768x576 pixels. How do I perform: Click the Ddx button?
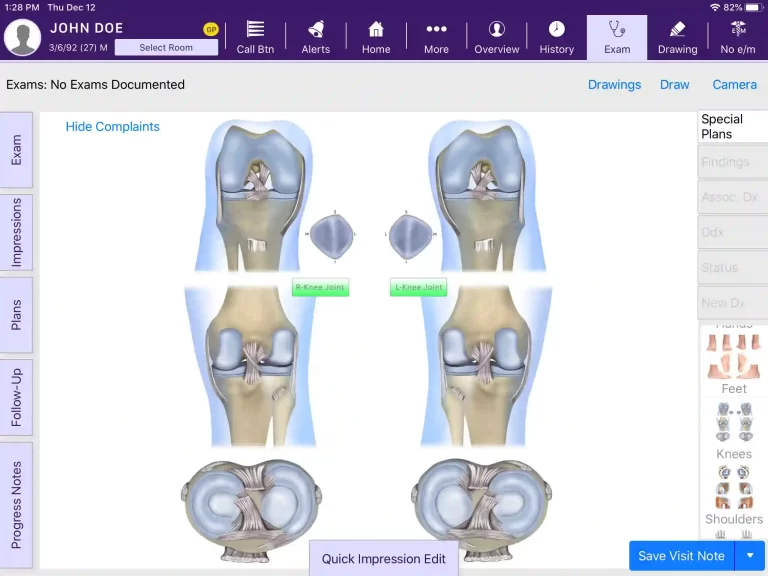(733, 232)
